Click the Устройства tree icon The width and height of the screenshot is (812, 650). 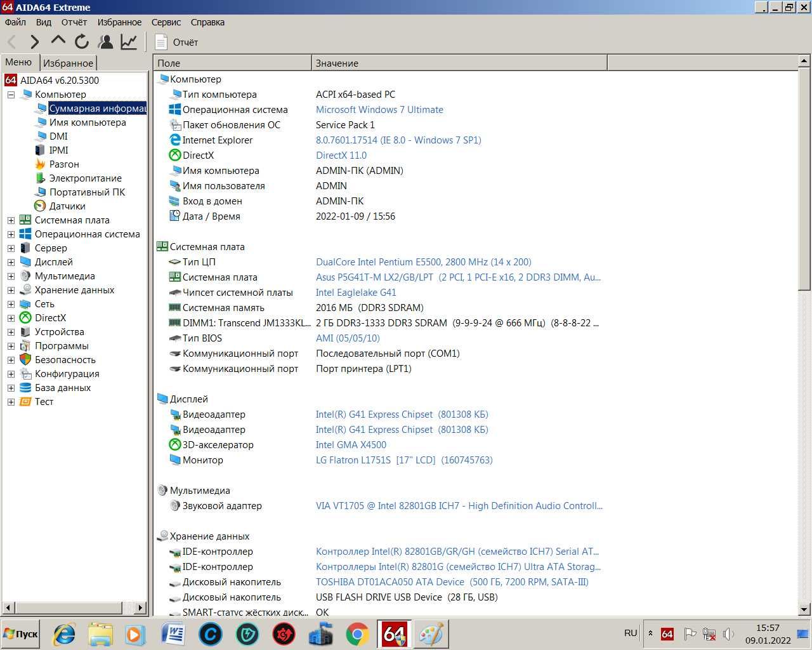pos(25,332)
